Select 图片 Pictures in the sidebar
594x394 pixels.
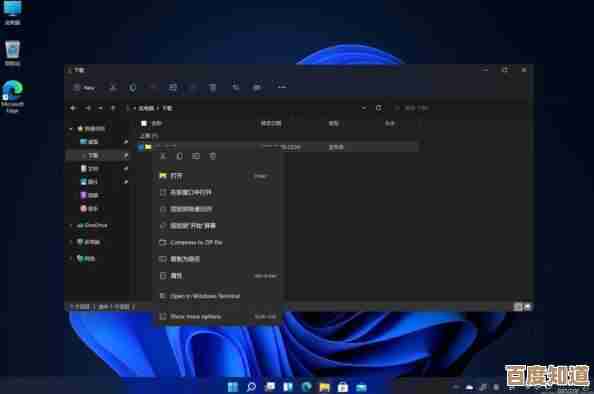pos(89,182)
